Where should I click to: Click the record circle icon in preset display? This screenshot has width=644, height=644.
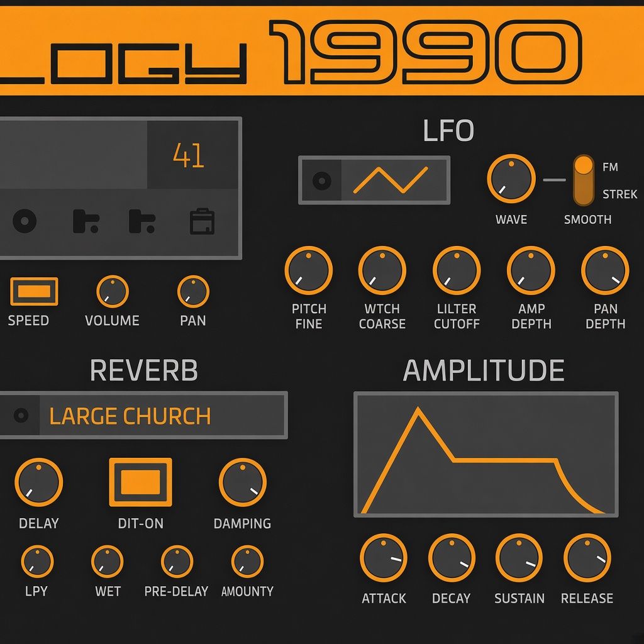[x=25, y=221]
